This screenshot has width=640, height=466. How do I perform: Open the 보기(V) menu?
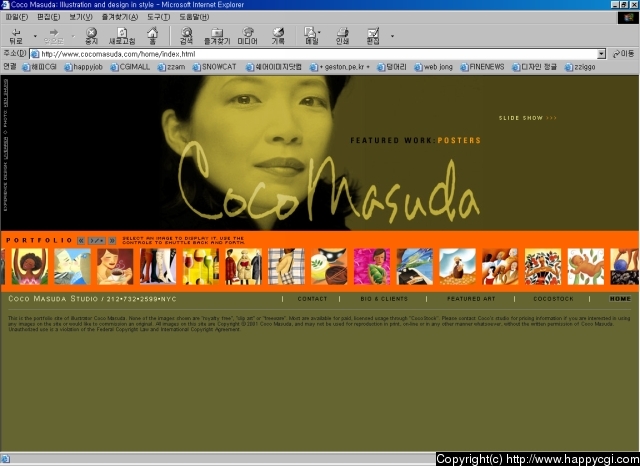80,17
